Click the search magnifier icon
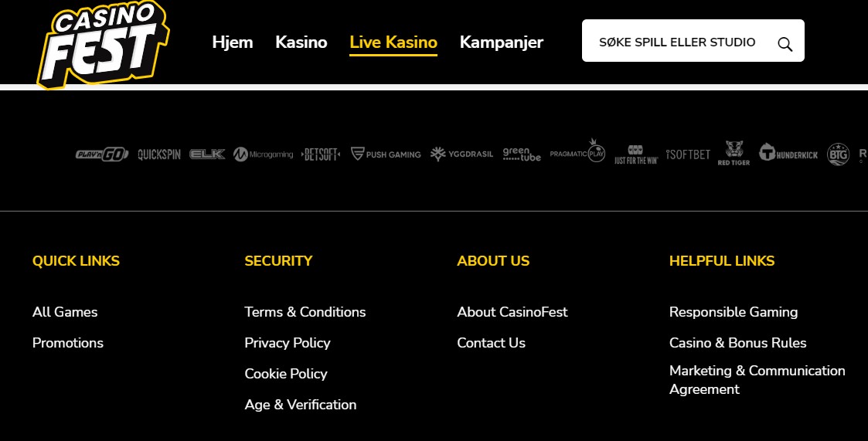Screen dimensions: 868x441 pos(785,44)
